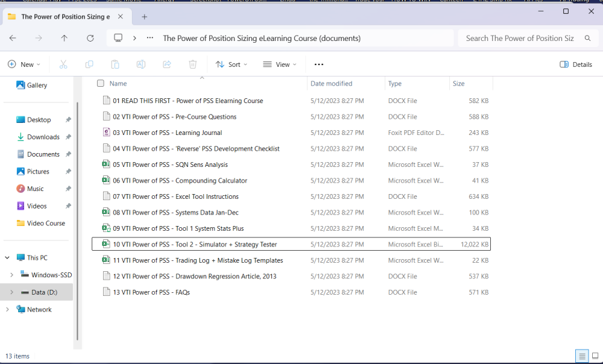Viewport: 603px width, 364px height.
Task: Open the Sort dropdown menu
Action: 231,64
